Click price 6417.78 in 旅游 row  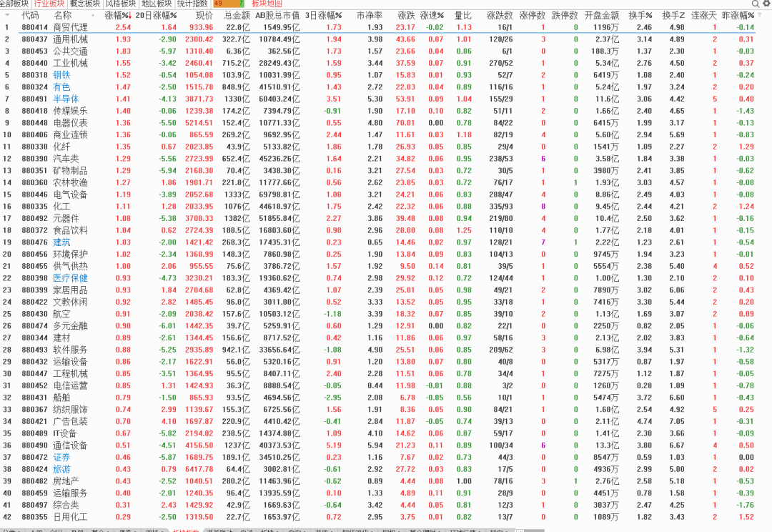coord(199,469)
